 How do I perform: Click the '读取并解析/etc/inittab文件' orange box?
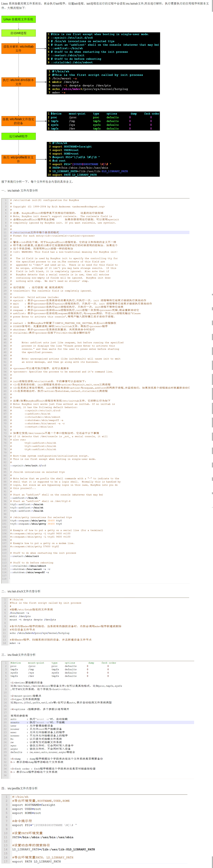[19, 48]
